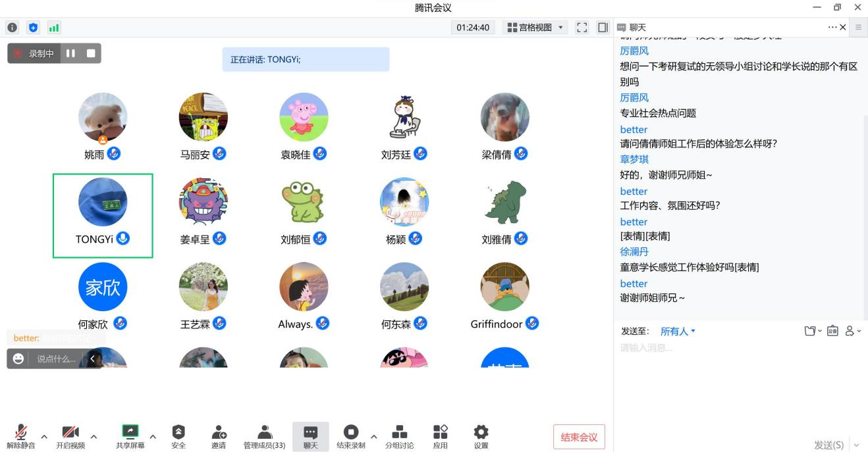
Task: Open the Apps (应用) icon
Action: [441, 436]
